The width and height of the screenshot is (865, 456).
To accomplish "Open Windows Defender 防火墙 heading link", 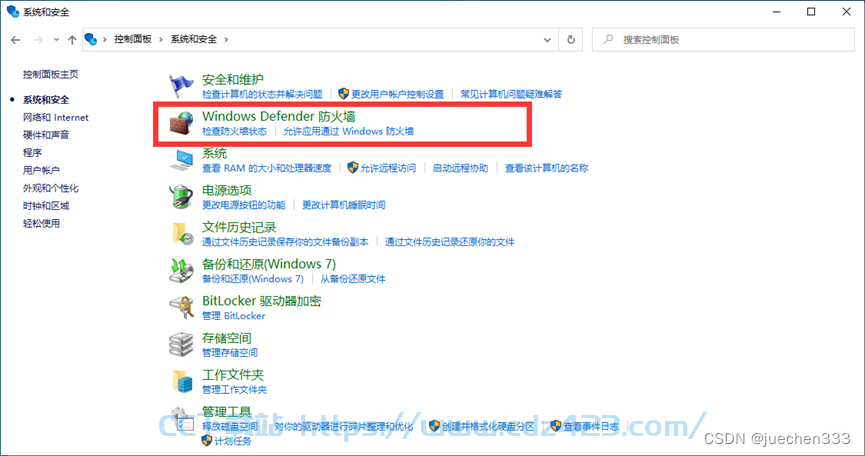I will (279, 116).
